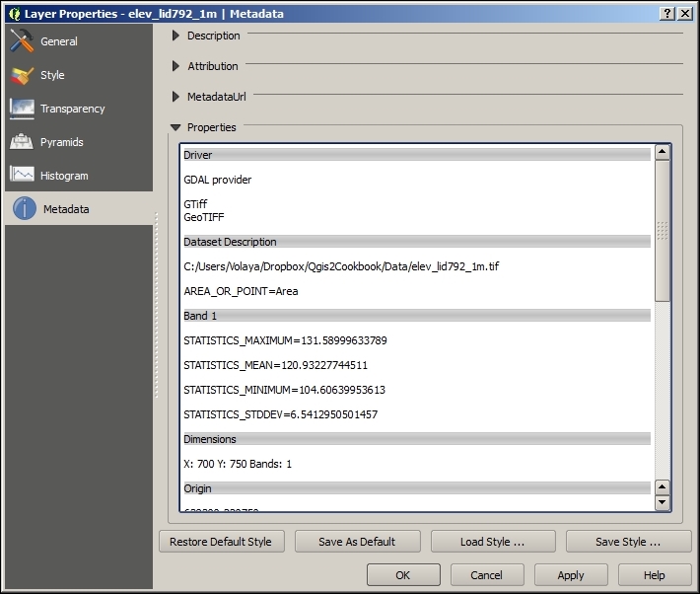Expand the Description section
700x594 pixels.
point(176,36)
